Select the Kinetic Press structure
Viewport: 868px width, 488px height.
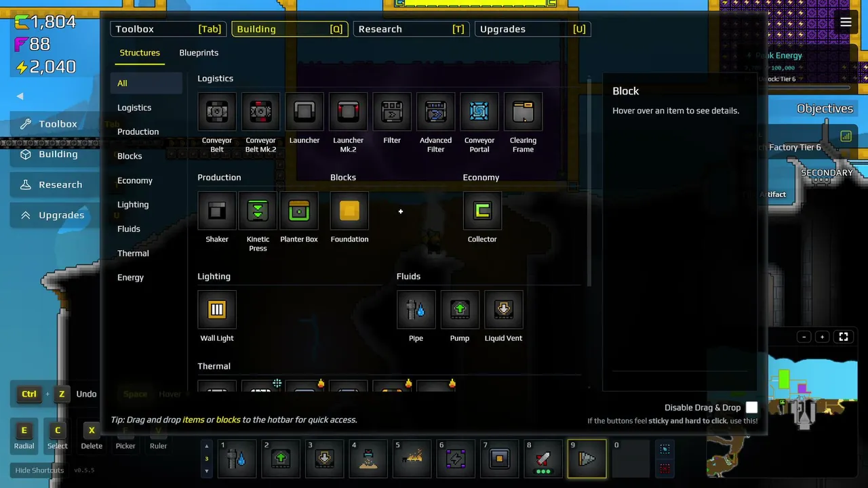258,211
